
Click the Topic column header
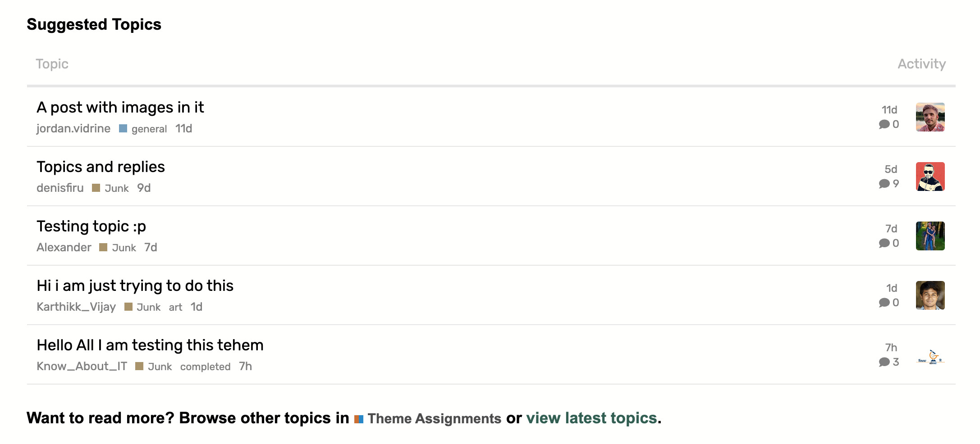52,64
